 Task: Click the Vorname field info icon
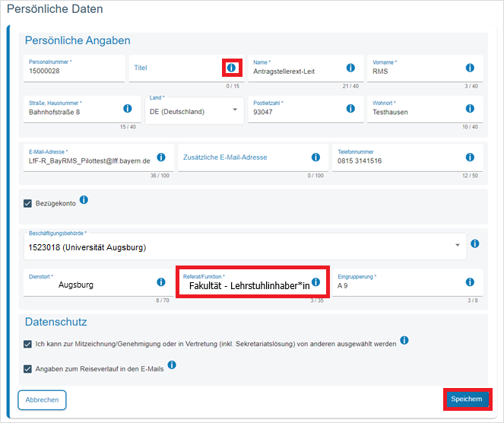coord(470,68)
